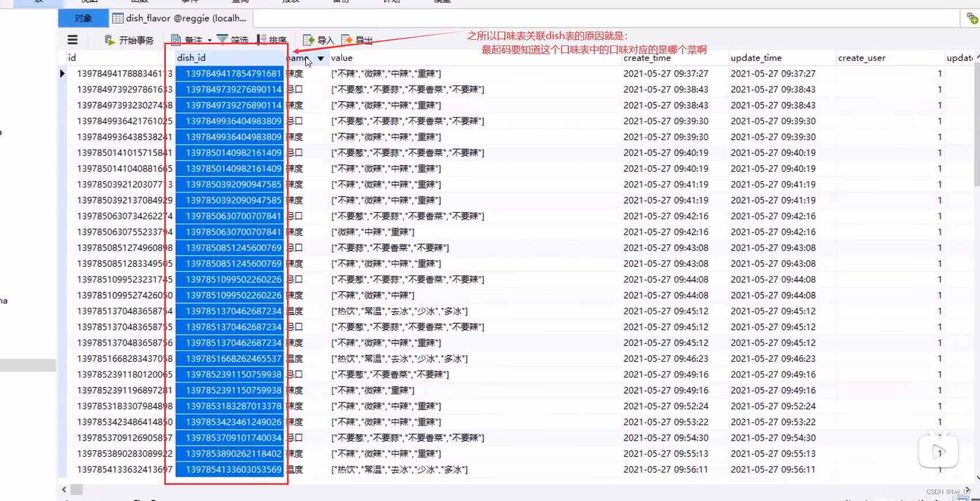Screen dimensions: 980x501
Task: Expand the 备注 dropdown arrow
Action: (x=210, y=40)
